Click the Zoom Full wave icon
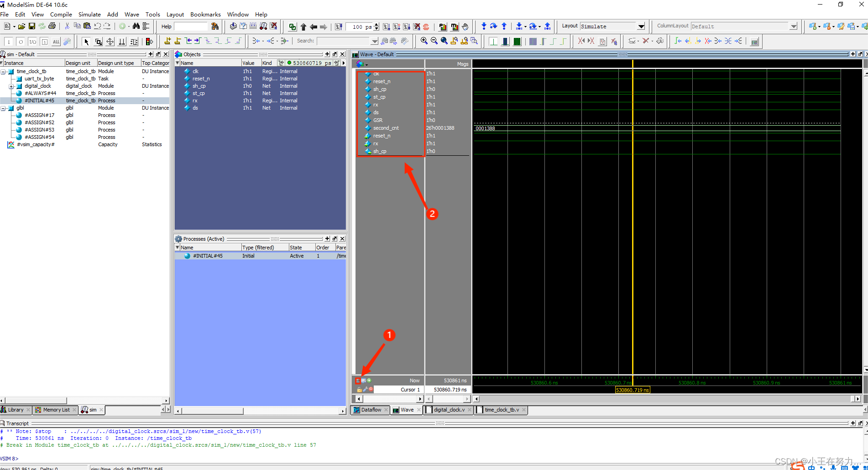 point(444,41)
